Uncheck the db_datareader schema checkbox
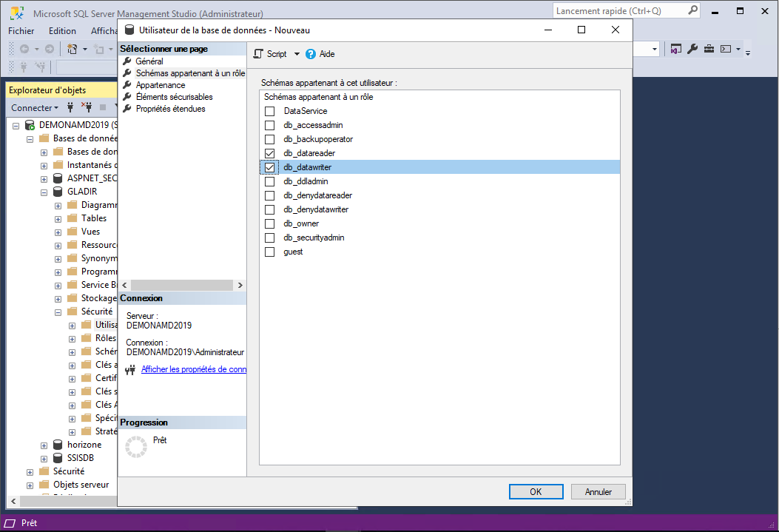779x532 pixels. (269, 153)
